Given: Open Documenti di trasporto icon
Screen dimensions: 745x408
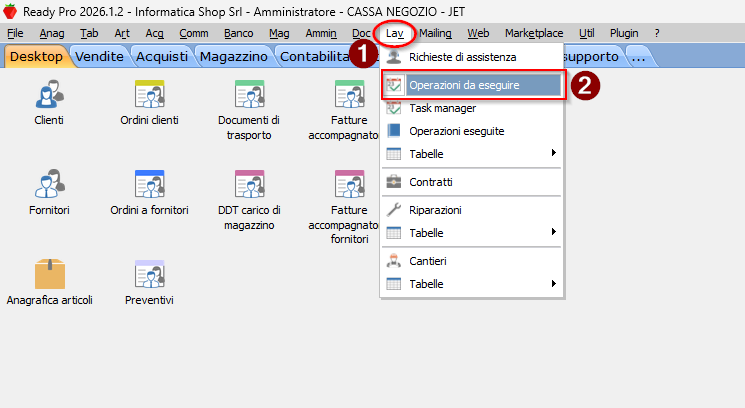Looking at the screenshot, I should [249, 96].
